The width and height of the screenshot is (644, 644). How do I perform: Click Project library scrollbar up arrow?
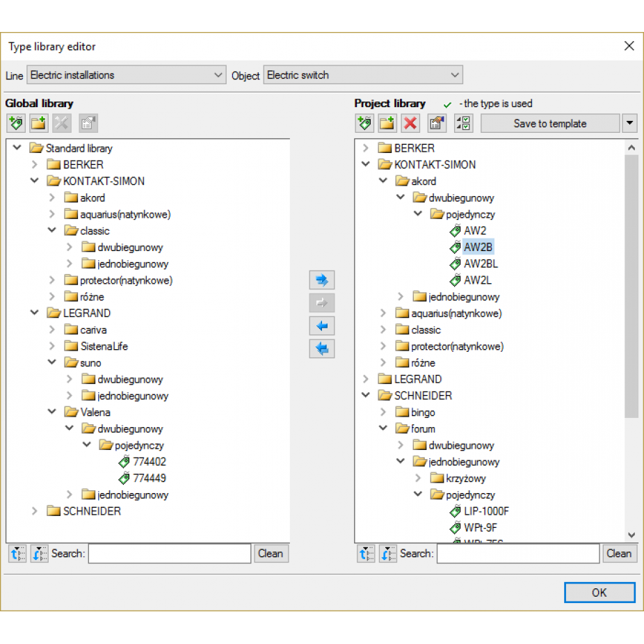coord(631,147)
